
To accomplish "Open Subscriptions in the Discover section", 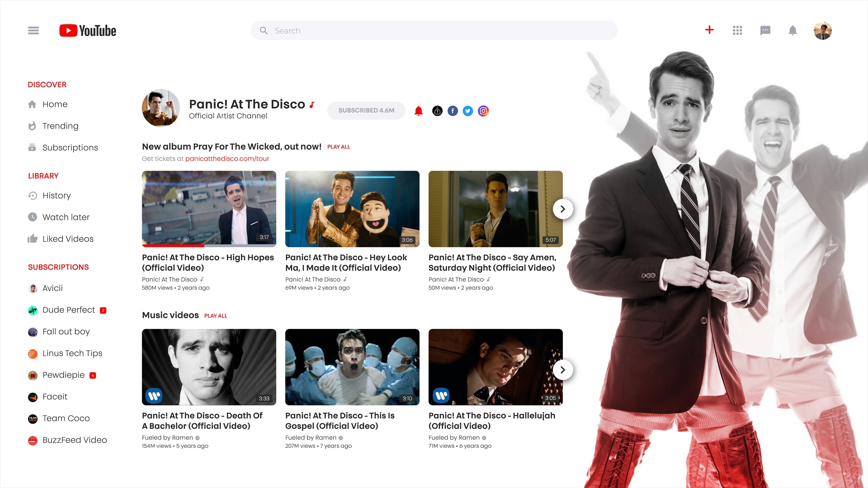I will (x=70, y=147).
